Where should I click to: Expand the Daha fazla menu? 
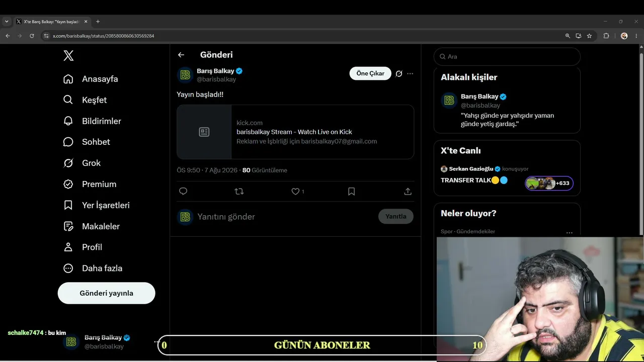point(93,268)
